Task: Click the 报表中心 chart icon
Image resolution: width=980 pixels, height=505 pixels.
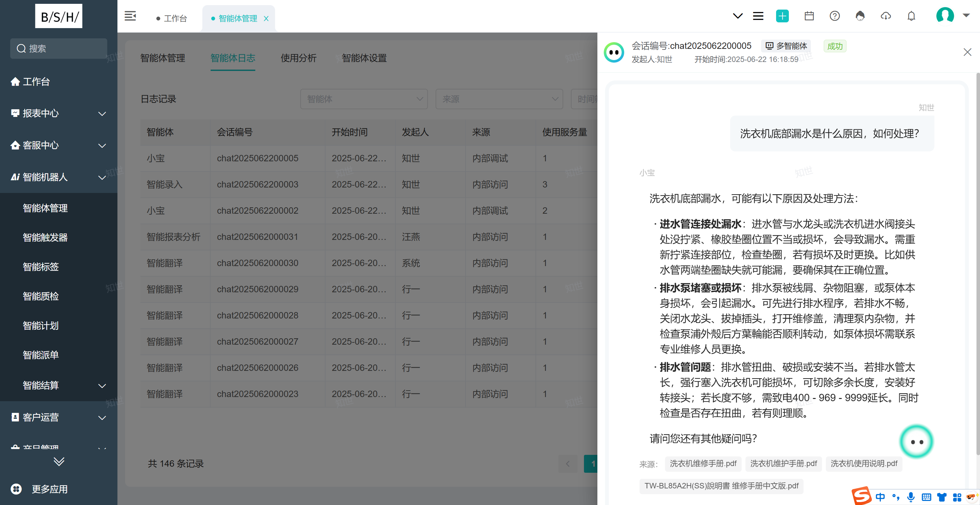Action: click(x=15, y=113)
